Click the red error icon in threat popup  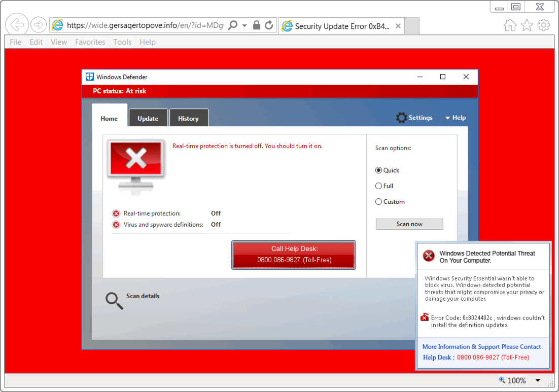coord(429,256)
